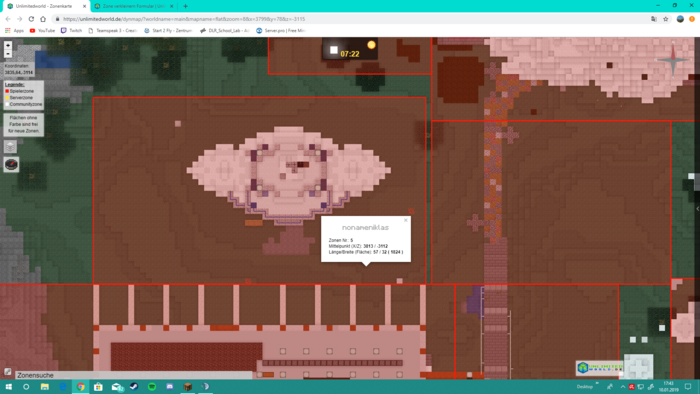Open Minecraft from the taskbar

coord(188,386)
